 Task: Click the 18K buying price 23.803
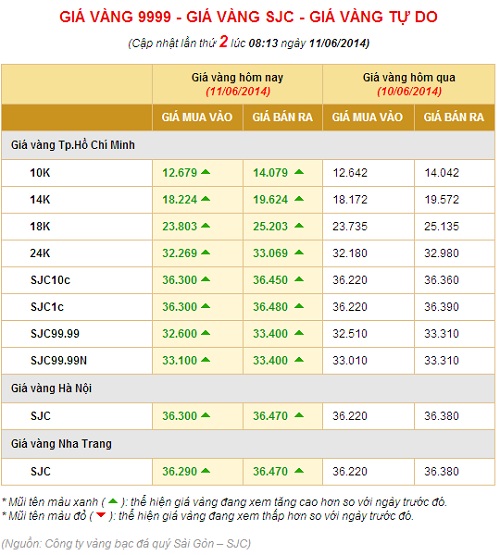179,226
